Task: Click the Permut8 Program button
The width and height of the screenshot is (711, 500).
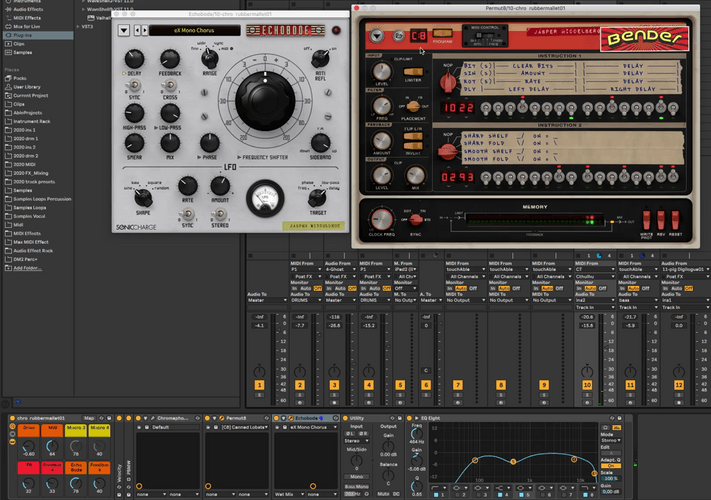Action: point(443,33)
